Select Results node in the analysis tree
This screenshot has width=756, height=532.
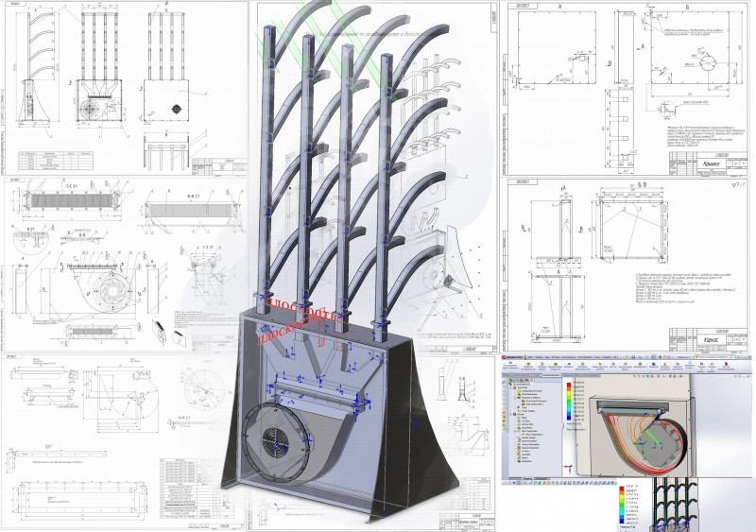click(x=519, y=414)
